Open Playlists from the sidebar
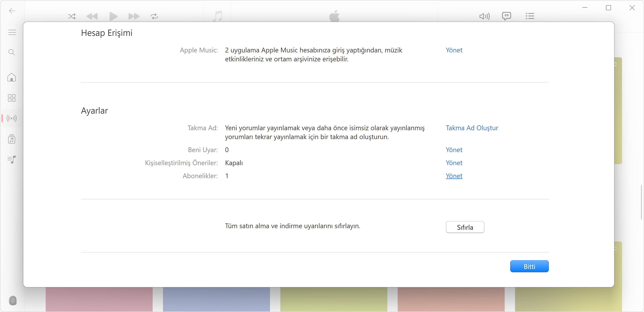Image resolution: width=644 pixels, height=312 pixels. click(x=11, y=160)
